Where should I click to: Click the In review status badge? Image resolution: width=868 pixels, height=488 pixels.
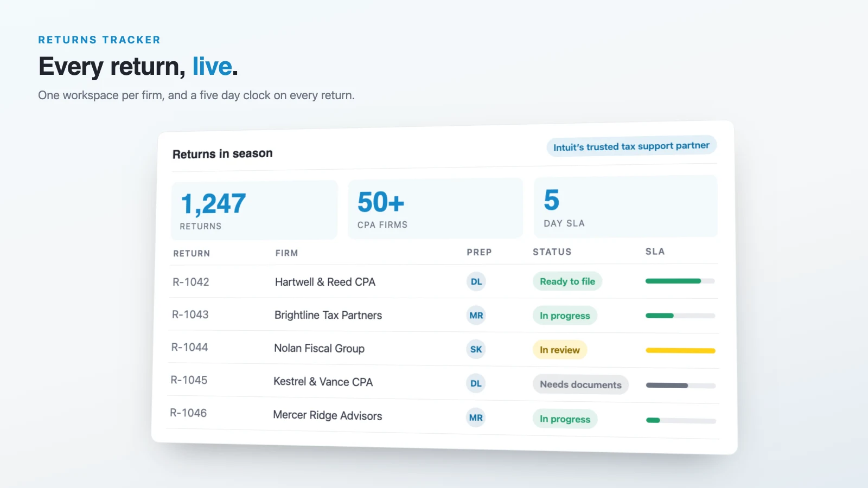tap(560, 350)
